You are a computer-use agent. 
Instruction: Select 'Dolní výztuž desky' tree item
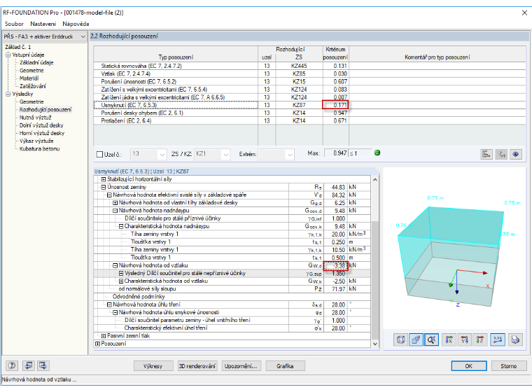pos(41,125)
